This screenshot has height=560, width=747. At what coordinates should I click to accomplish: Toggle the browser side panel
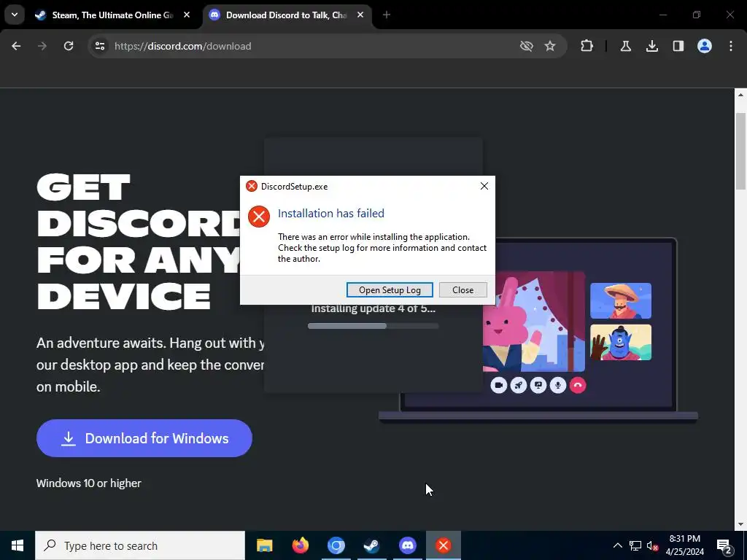click(x=678, y=46)
